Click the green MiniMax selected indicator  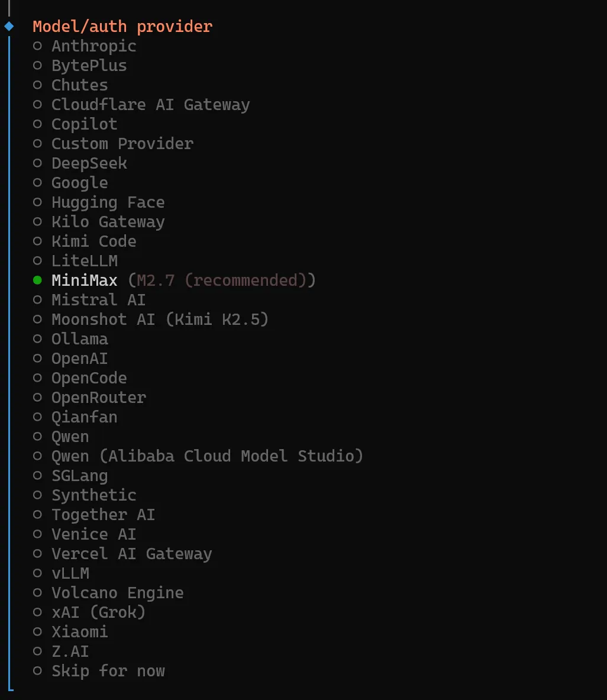click(37, 280)
